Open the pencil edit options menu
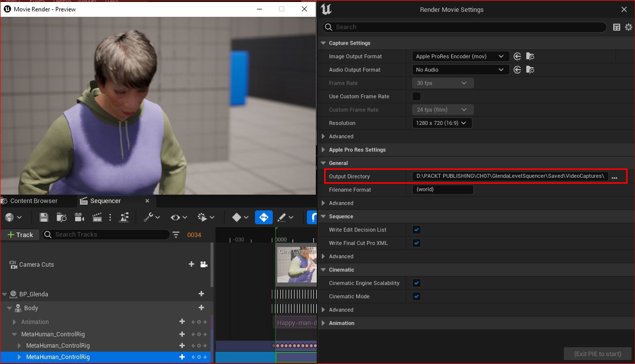 pos(285,217)
